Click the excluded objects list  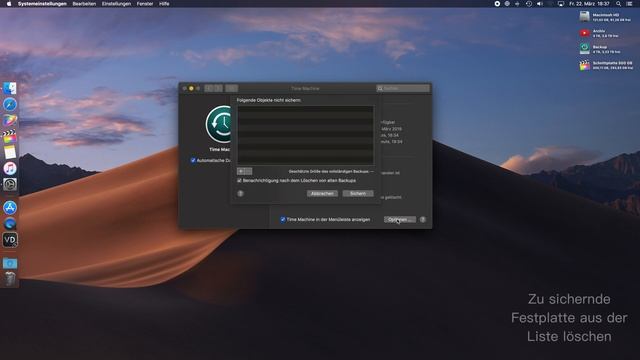[305, 135]
